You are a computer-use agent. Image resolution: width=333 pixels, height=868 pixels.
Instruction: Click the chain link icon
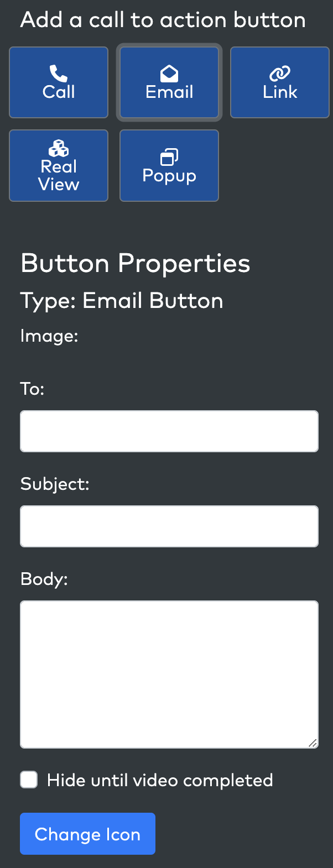coord(280,74)
